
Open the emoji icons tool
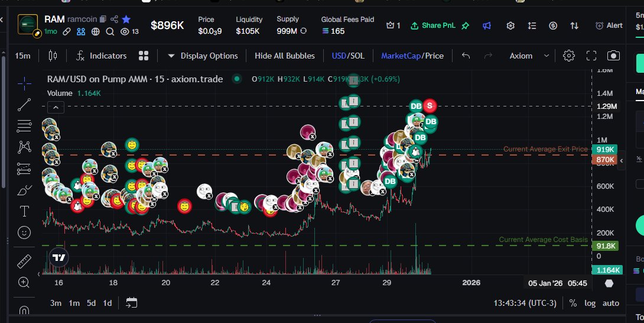tap(24, 232)
